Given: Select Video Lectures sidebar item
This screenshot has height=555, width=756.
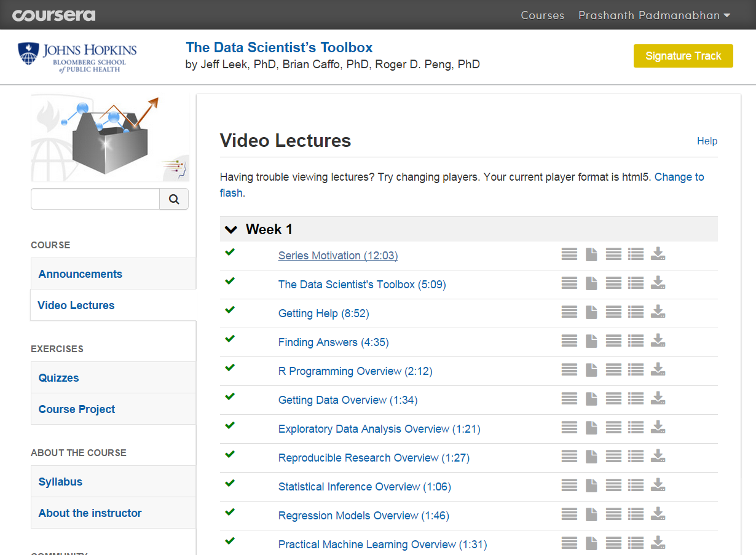Looking at the screenshot, I should 113,305.
